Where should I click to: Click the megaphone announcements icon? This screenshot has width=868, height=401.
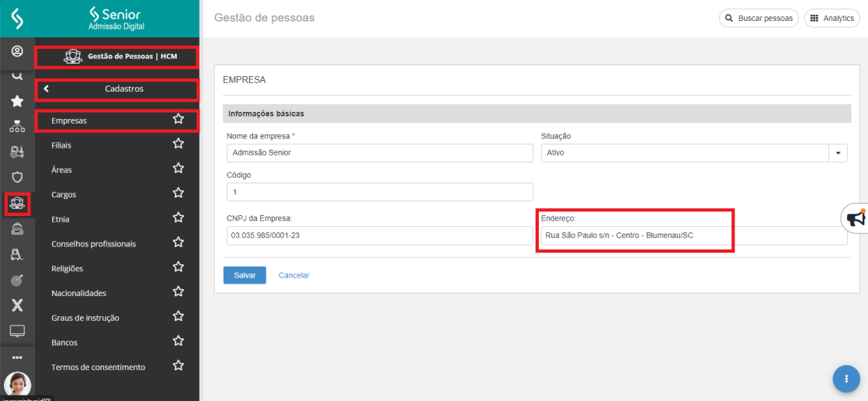855,219
